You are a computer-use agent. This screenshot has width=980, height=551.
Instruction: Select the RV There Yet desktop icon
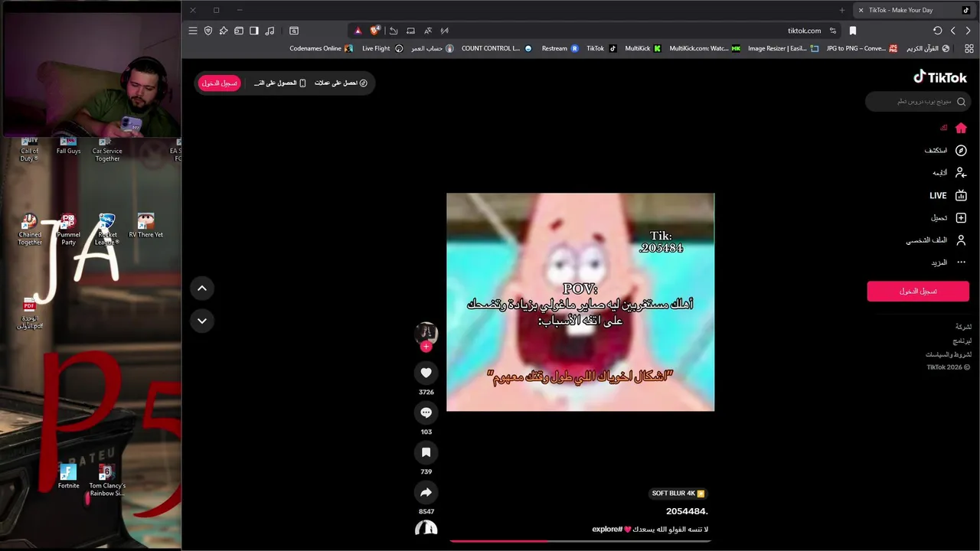(x=145, y=227)
